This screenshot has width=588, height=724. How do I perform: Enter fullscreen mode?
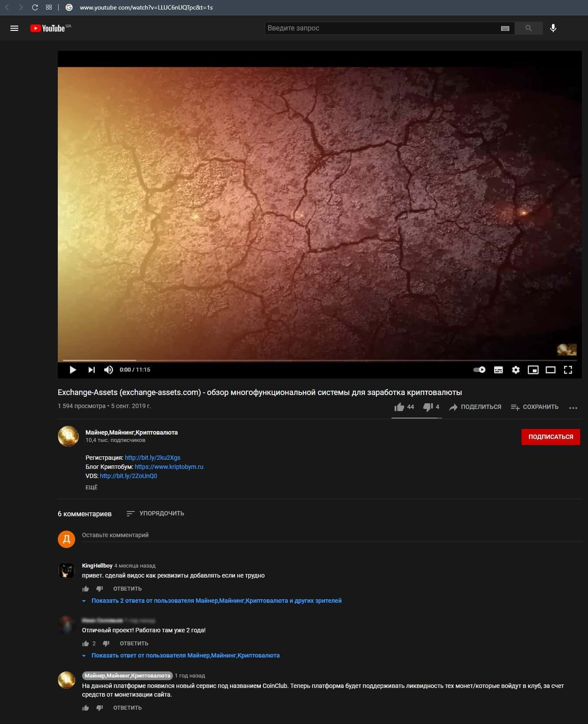[568, 370]
